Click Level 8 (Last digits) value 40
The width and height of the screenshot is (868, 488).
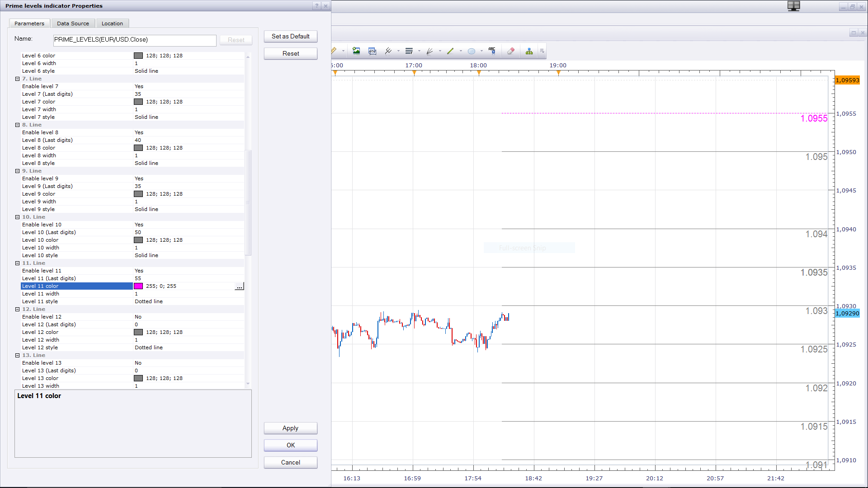[138, 140]
